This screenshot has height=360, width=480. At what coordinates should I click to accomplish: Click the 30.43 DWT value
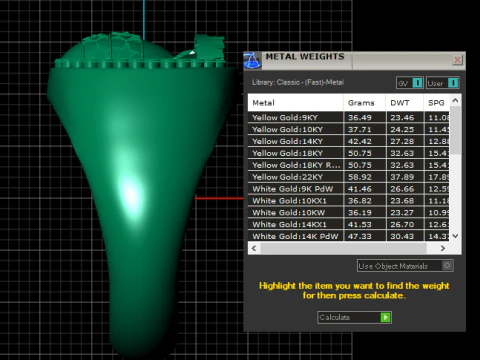402,236
